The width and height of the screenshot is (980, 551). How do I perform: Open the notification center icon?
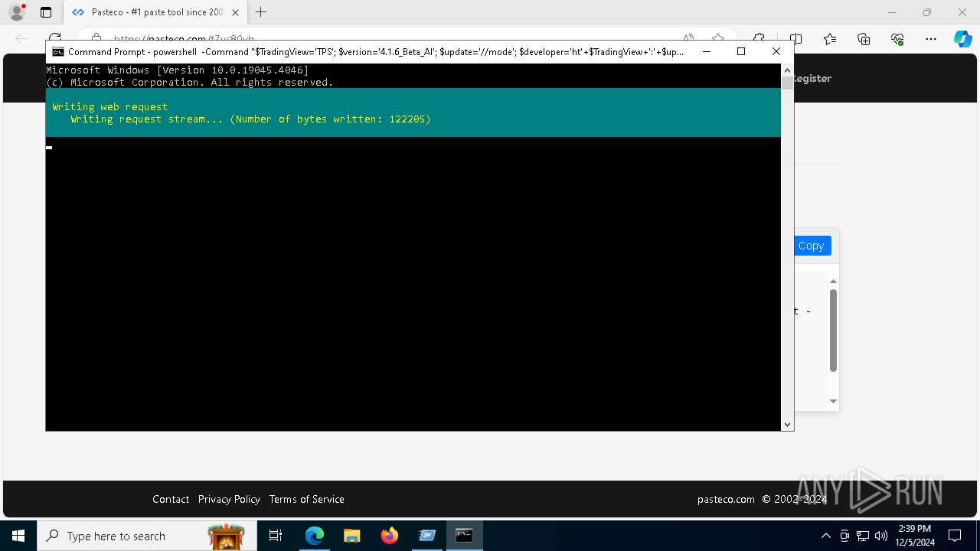click(x=955, y=536)
